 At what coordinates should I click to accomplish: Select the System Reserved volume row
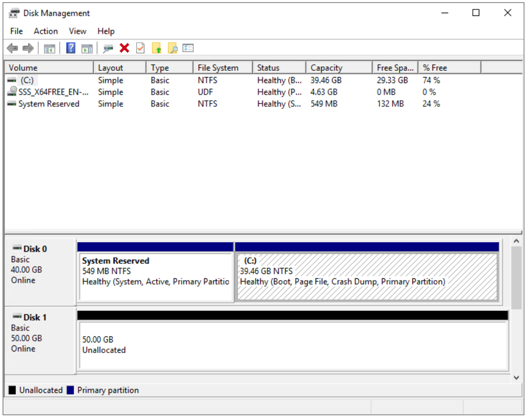pyautogui.click(x=48, y=104)
